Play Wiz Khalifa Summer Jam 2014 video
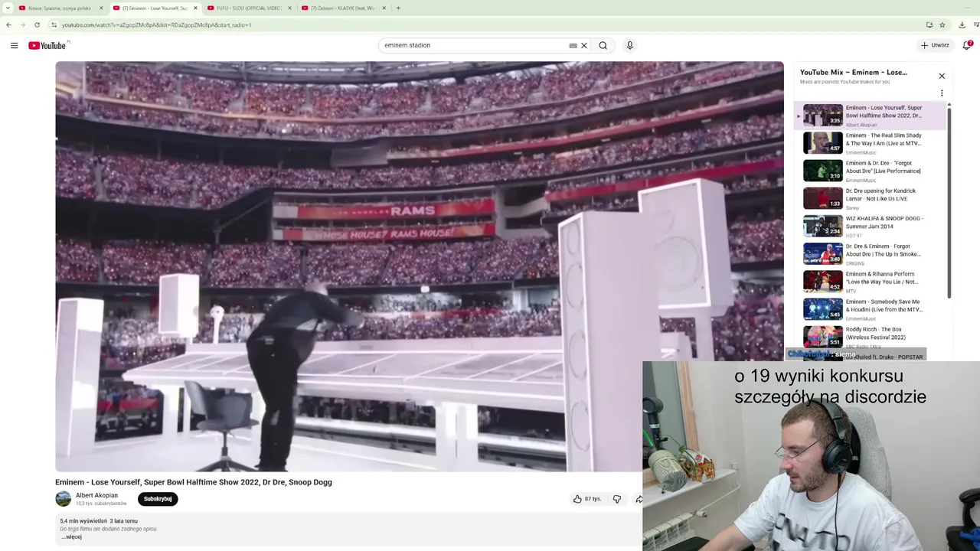This screenshot has height=551, width=980. click(x=823, y=226)
